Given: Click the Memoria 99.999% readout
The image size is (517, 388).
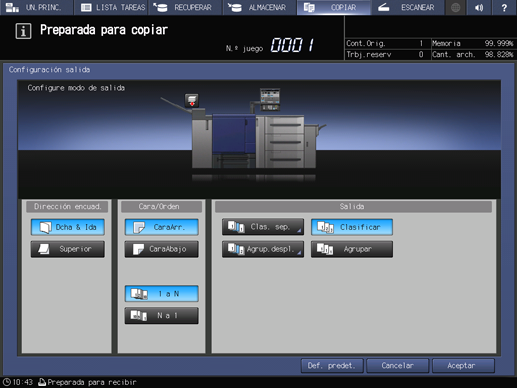Looking at the screenshot, I should point(472,43).
